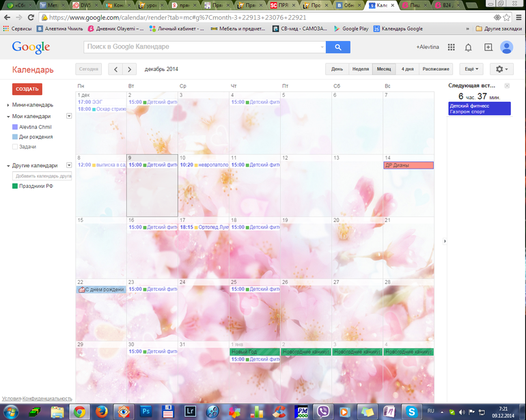Expand the Мини-календарь section
526x420 pixels.
click(x=8, y=105)
